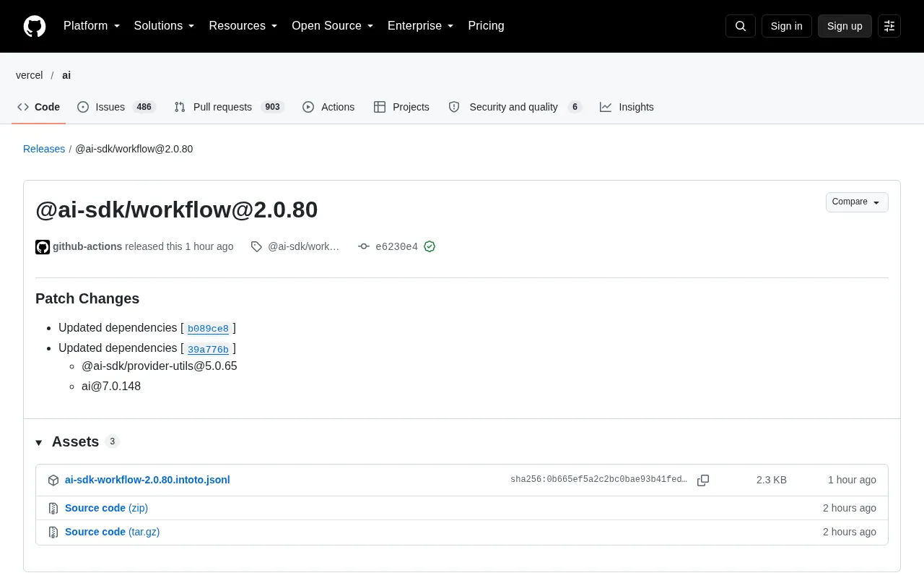The width and height of the screenshot is (924, 578).
Task: Click the green verified checkmark icon
Action: (x=430, y=246)
